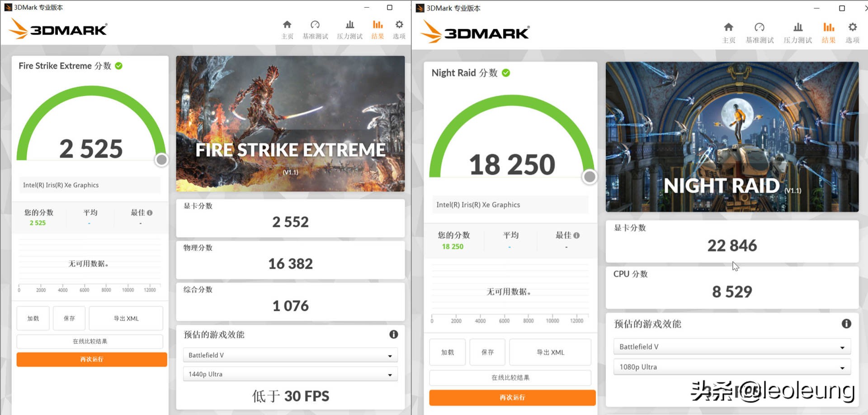Run again in the Fire Strike window

92,359
